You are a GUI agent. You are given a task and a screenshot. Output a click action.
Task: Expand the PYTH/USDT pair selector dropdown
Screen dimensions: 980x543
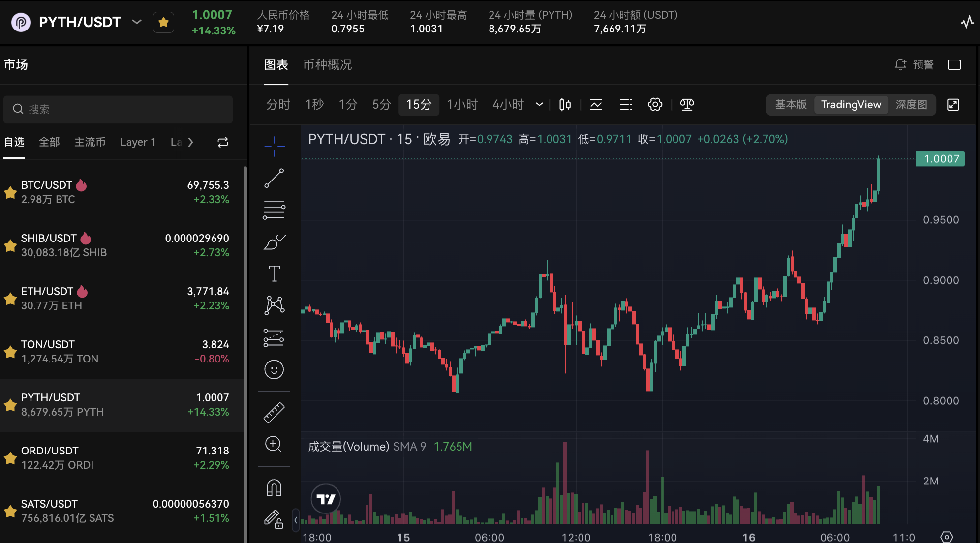pos(137,22)
